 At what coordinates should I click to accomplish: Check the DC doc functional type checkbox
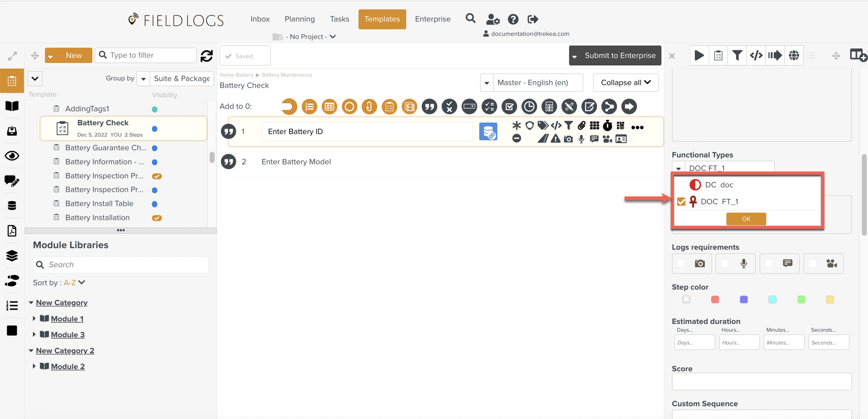click(681, 185)
